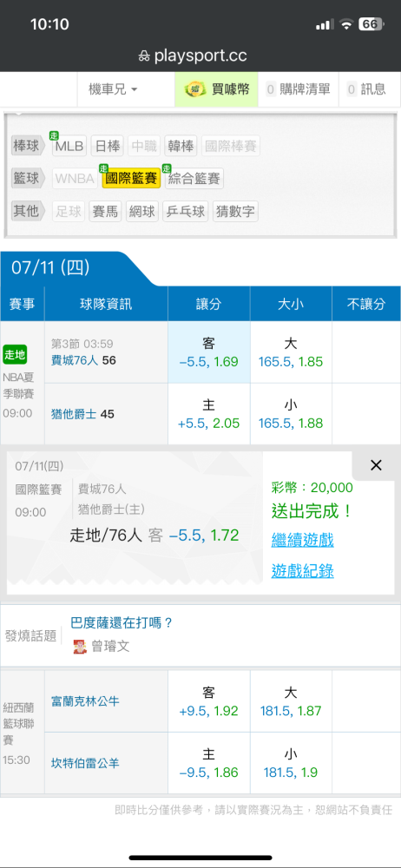401x868 pixels.
Task: Click the 棒球 category label
Action: coord(30,146)
